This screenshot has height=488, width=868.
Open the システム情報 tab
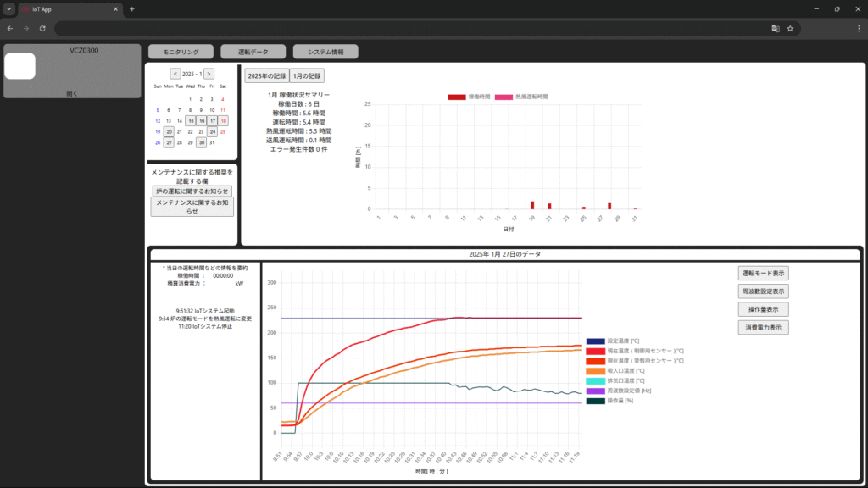point(326,52)
